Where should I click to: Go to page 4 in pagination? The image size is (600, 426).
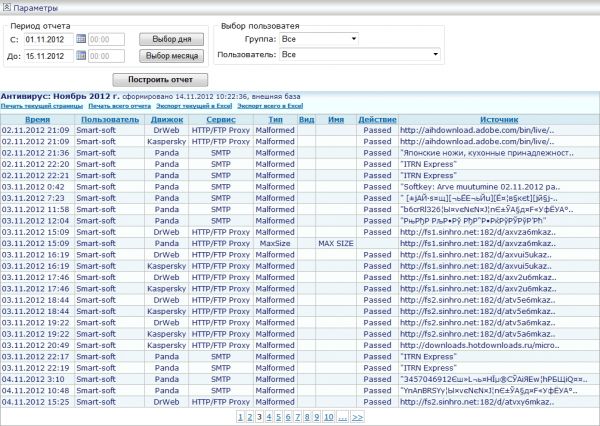coord(269,415)
